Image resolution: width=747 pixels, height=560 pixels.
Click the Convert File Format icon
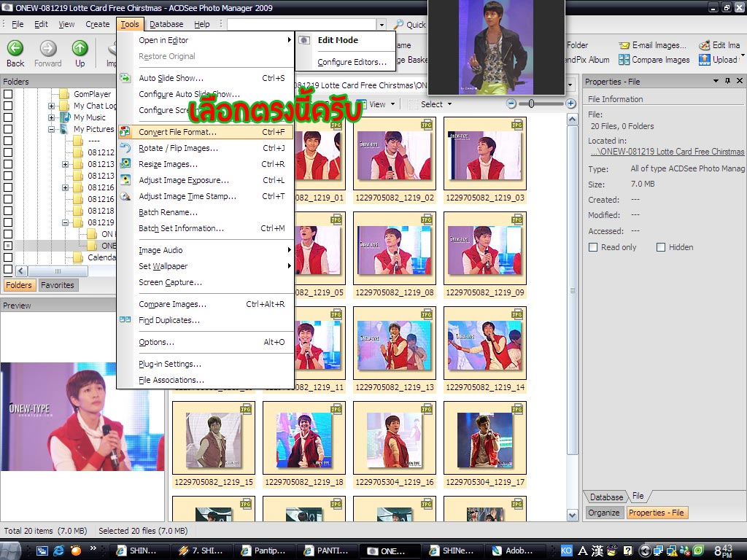pos(125,132)
